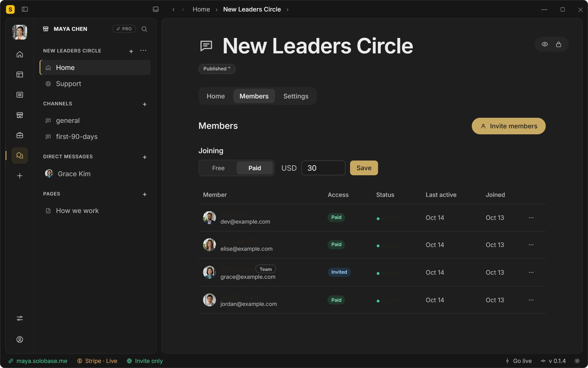Image resolution: width=588 pixels, height=368 pixels.
Task: Save the joining price
Action: click(x=364, y=168)
